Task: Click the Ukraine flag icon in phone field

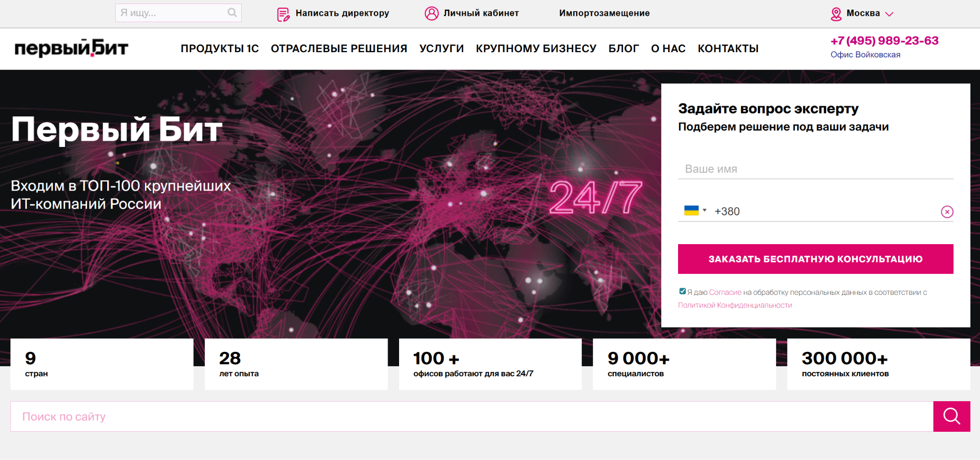Action: [691, 211]
